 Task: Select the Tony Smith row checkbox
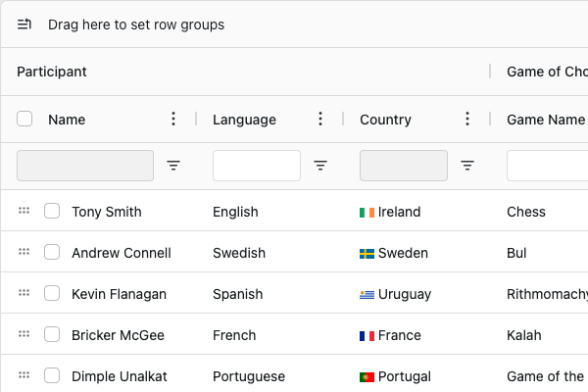[52, 212]
